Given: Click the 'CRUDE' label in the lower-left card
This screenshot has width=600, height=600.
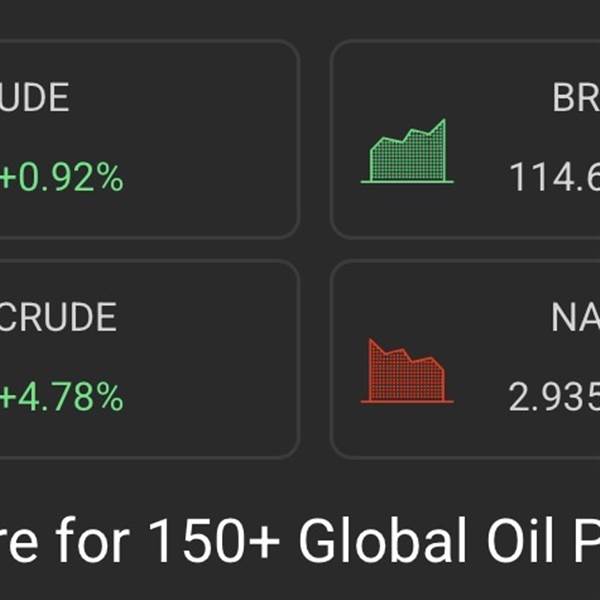Looking at the screenshot, I should [58, 318].
